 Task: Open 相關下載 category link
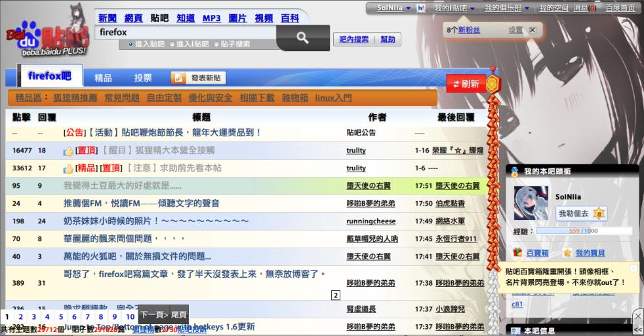pos(257,98)
